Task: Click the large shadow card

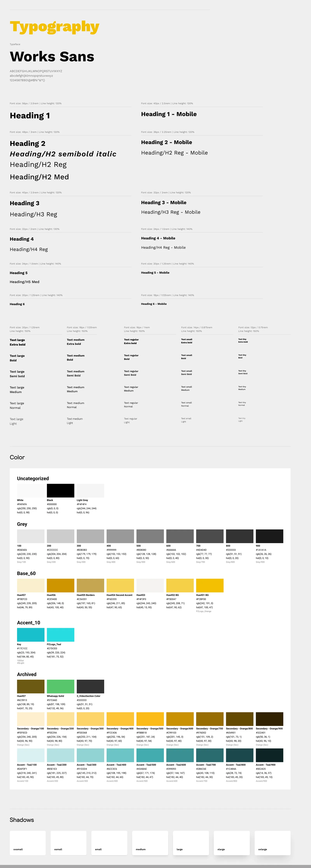Action: [x=191, y=843]
